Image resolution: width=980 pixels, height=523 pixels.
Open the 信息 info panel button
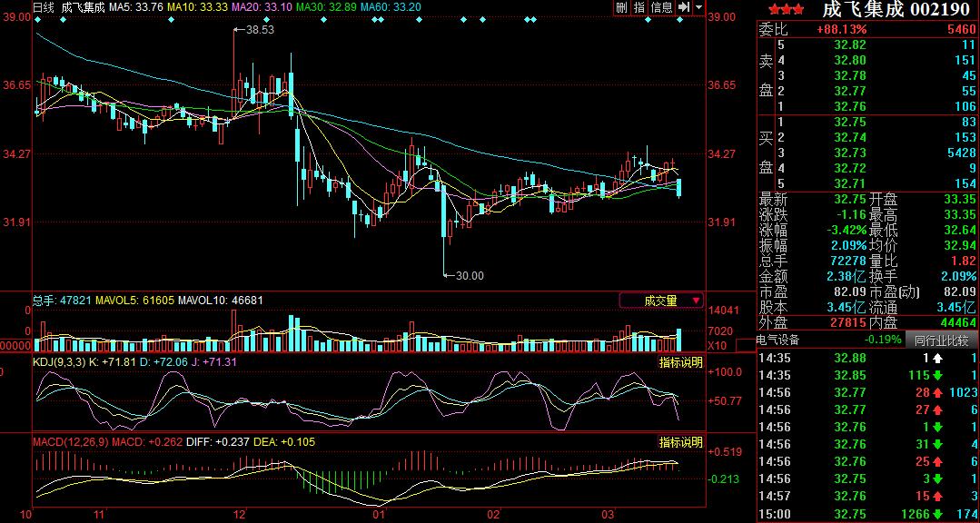(x=662, y=7)
